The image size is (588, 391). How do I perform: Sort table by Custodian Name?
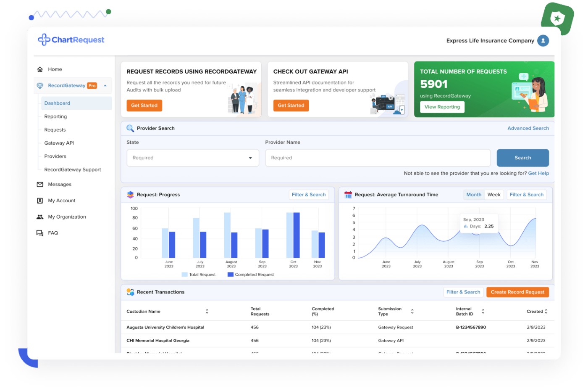point(207,312)
